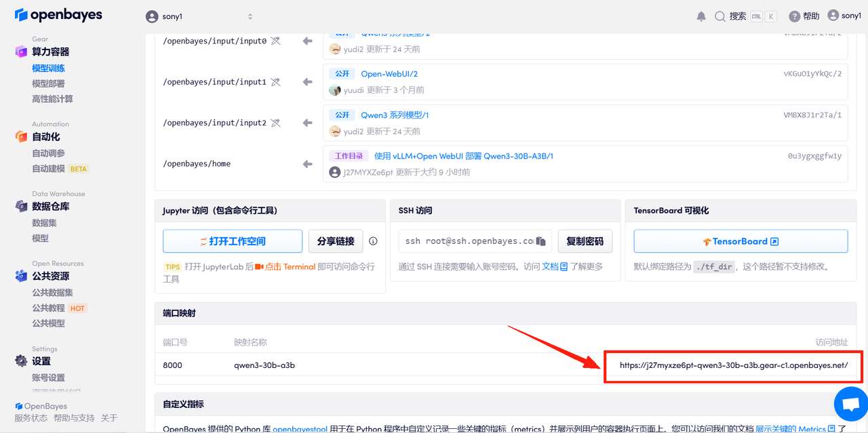Open the 设置 gear icon
Screen dimensions: 868x433
point(20,361)
